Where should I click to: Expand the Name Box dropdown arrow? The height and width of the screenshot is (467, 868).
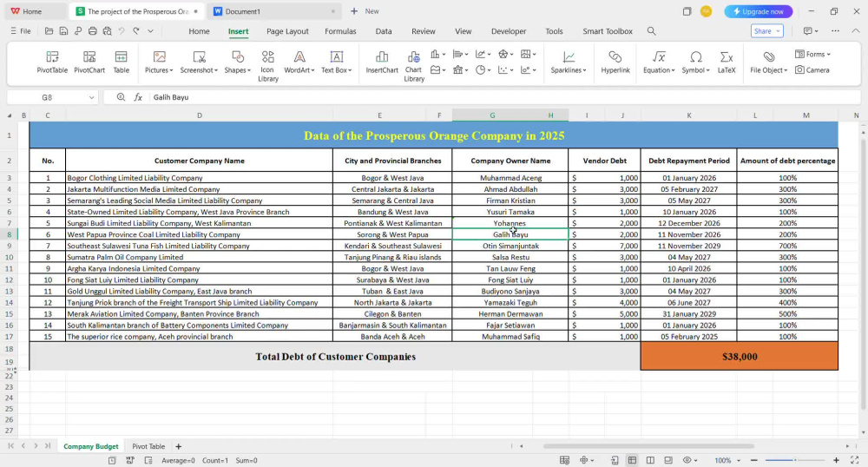(x=91, y=97)
